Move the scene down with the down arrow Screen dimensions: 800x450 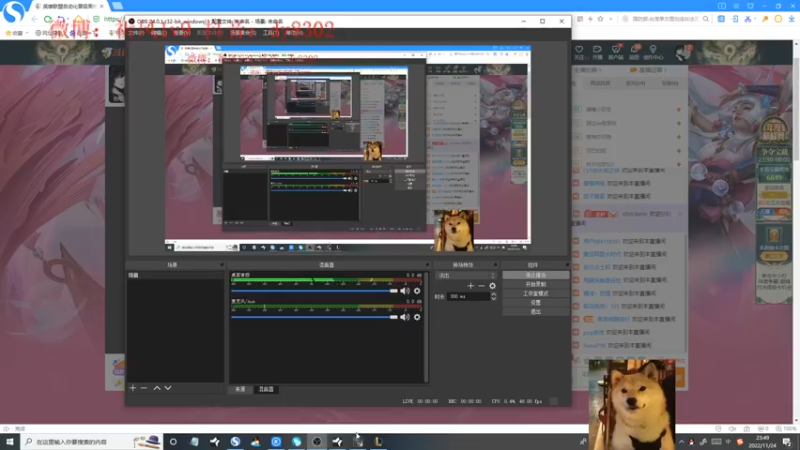click(x=168, y=388)
